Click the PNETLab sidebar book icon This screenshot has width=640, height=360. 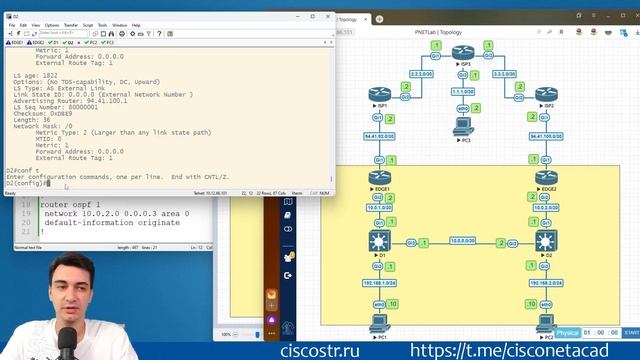coord(288,215)
